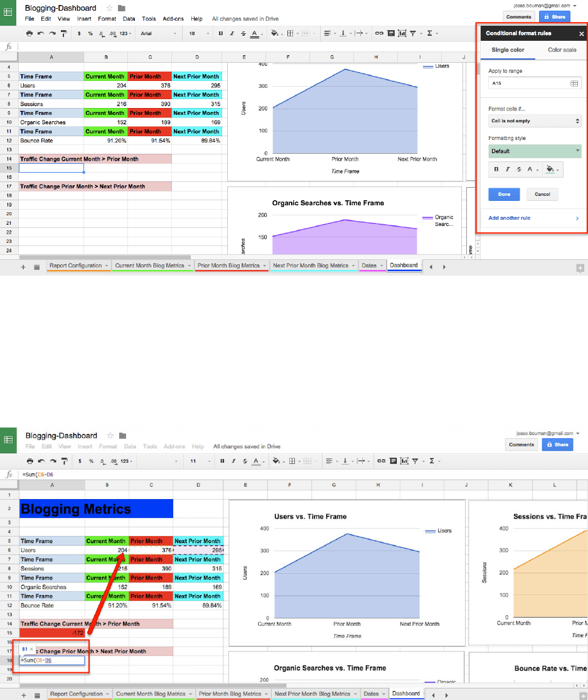Image resolution: width=588 pixels, height=700 pixels.
Task: Expand the Default formatting style dropdown
Action: 535,151
